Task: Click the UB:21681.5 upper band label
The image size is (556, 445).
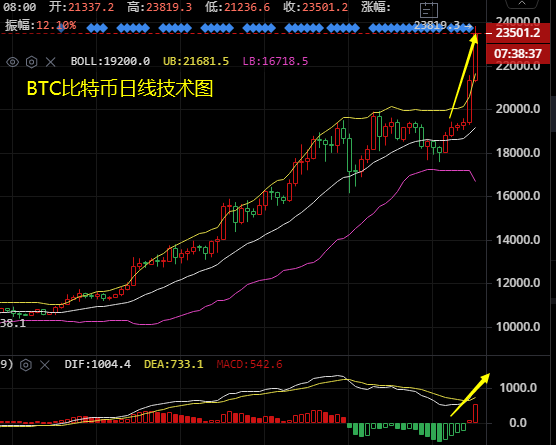Action: (196, 61)
